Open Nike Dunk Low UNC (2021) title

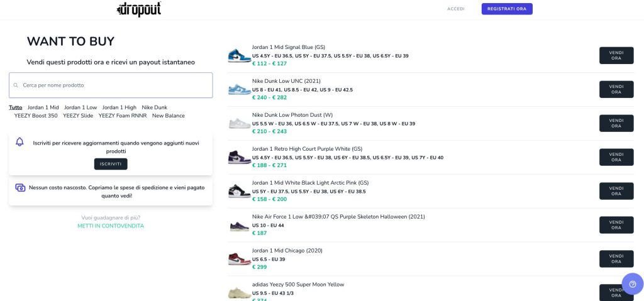(x=286, y=81)
